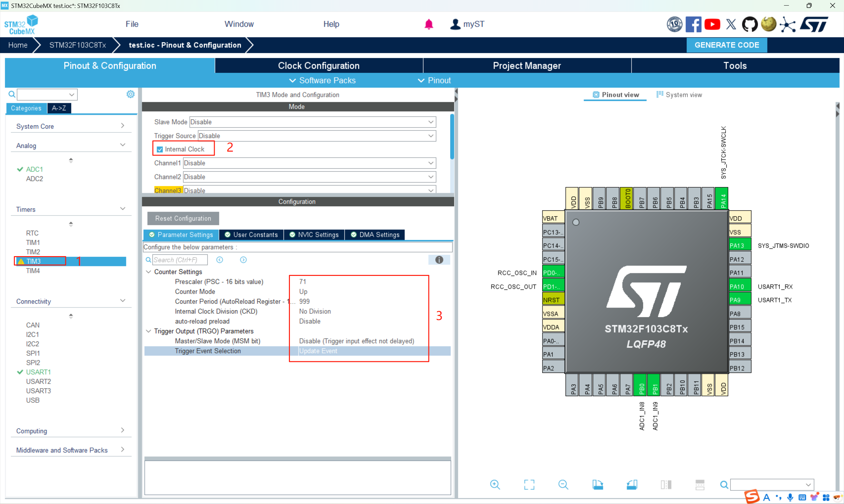844x504 pixels.
Task: Open the Software Packs dropdown
Action: [322, 80]
